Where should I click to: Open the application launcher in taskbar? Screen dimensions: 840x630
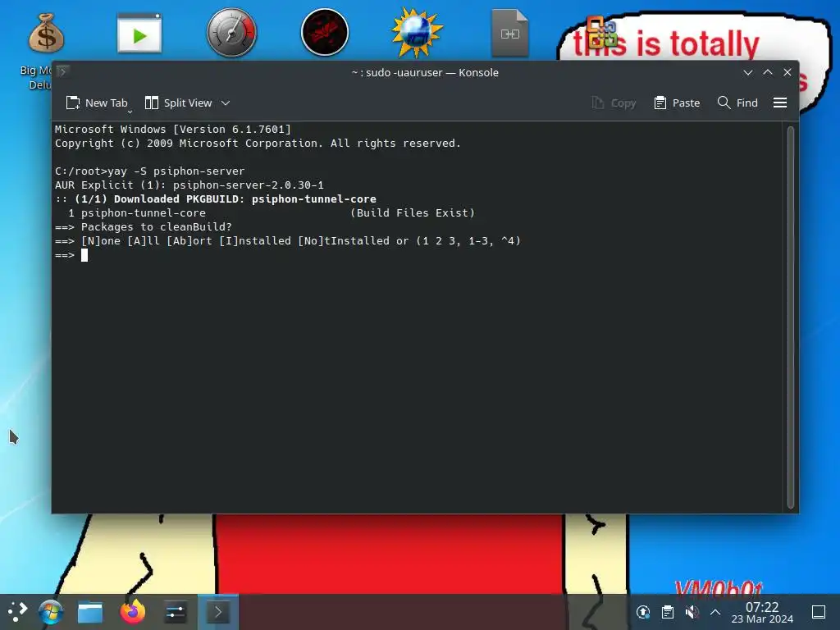pyautogui.click(x=17, y=612)
